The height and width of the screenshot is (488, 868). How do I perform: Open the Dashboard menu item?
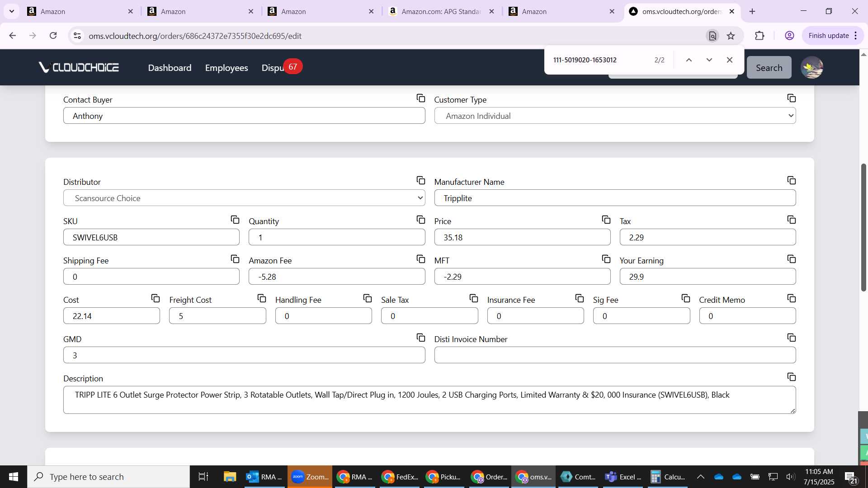pos(170,68)
